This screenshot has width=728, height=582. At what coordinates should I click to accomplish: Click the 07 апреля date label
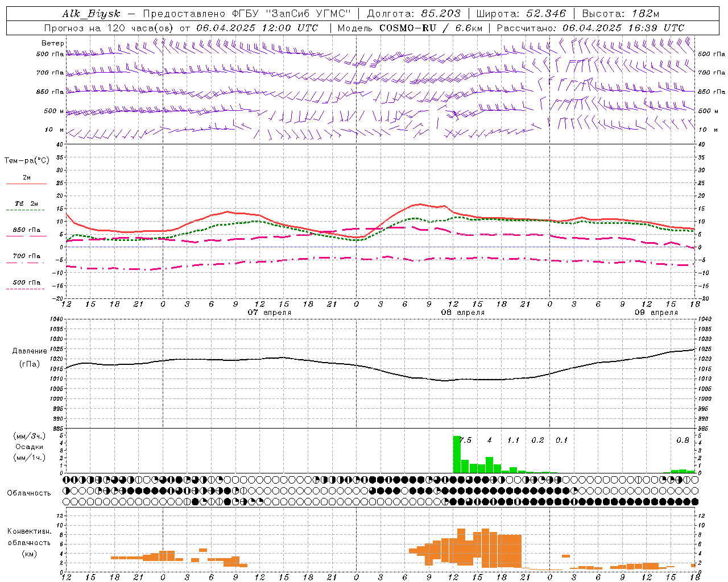270,312
